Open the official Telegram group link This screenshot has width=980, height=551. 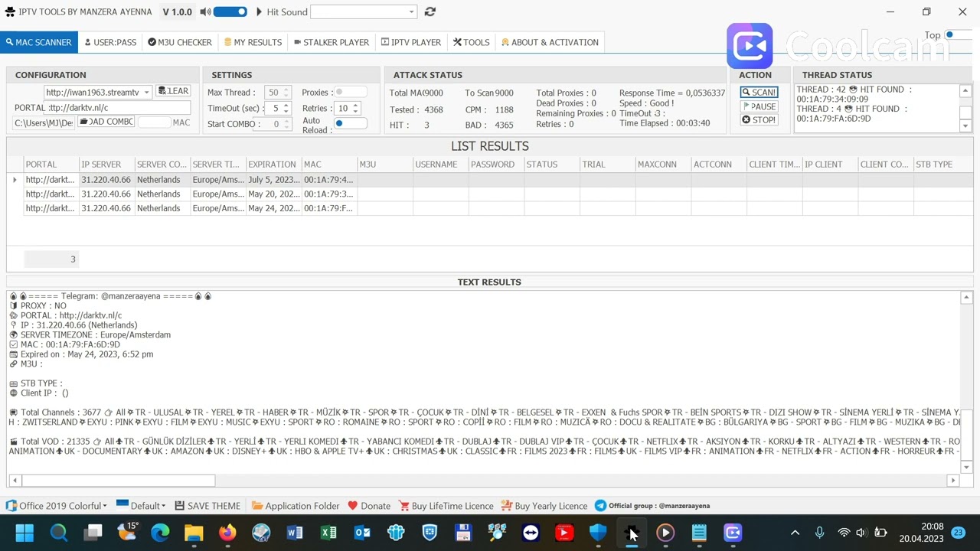coord(652,506)
